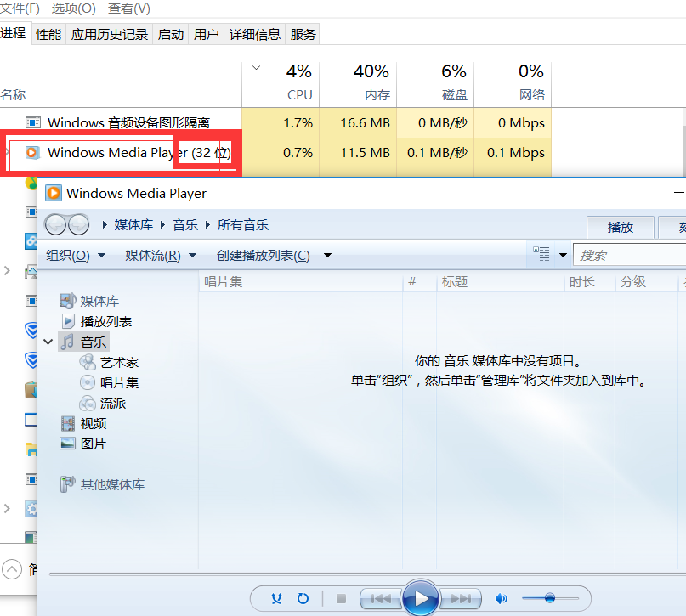Screen dimensions: 686x616
Task: Sort the library by the 时长 column
Action: [590, 281]
